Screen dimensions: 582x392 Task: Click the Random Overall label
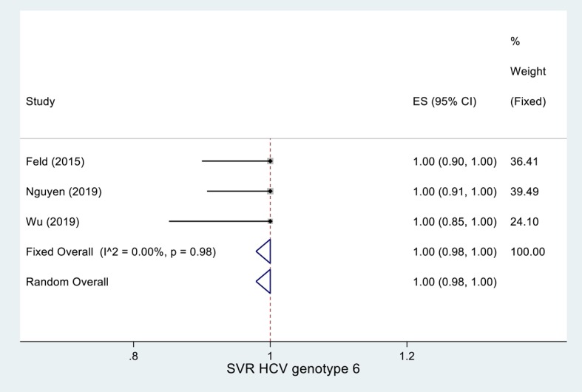click(67, 282)
